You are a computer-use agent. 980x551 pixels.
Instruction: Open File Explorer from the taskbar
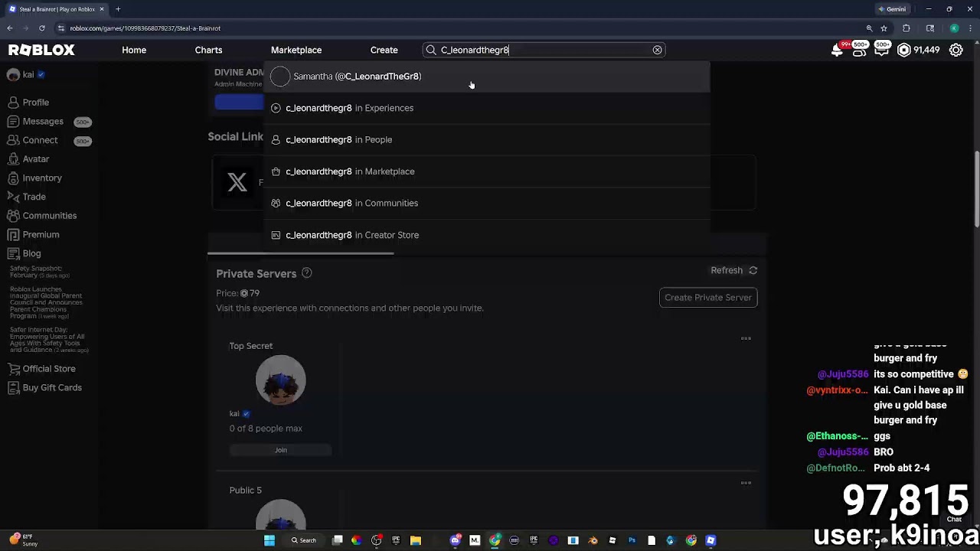(416, 540)
